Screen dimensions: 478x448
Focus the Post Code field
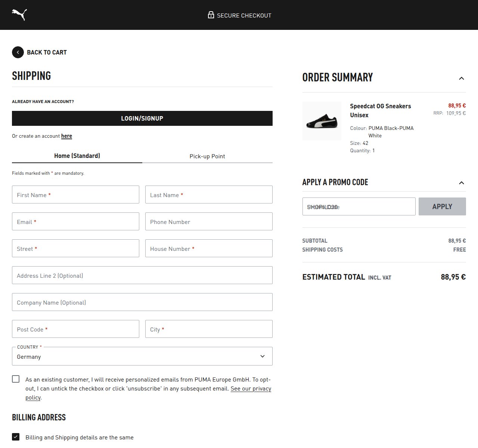point(75,329)
